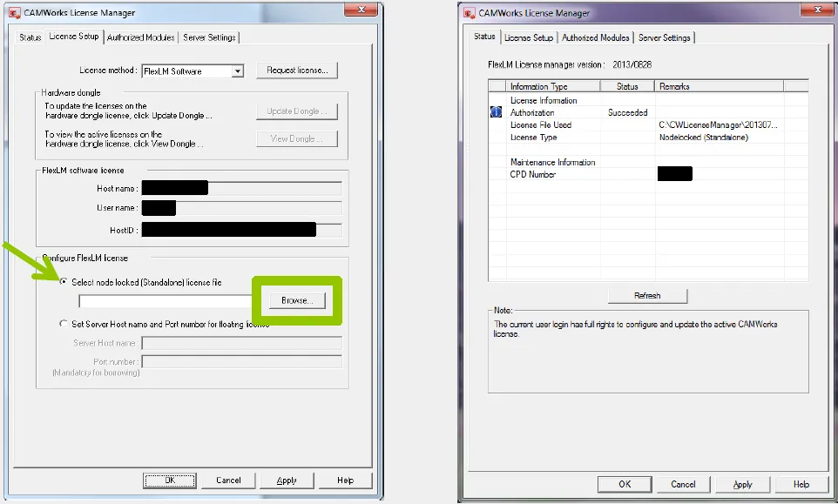
Task: Click the User name field
Action: (241, 208)
